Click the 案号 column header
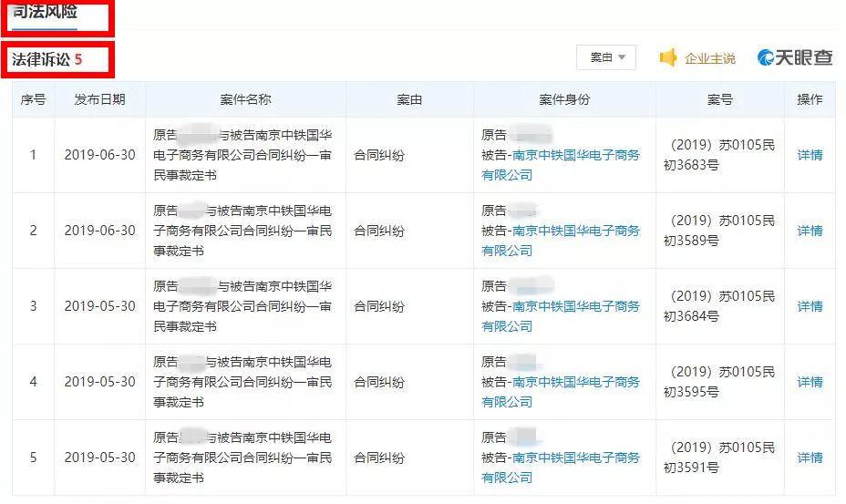This screenshot has width=846, height=504. click(x=719, y=99)
